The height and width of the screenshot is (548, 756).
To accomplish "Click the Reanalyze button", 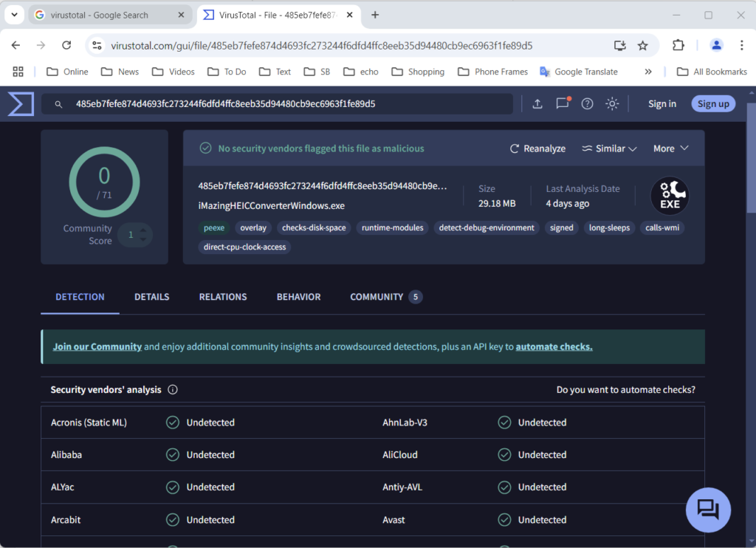I will (537, 148).
